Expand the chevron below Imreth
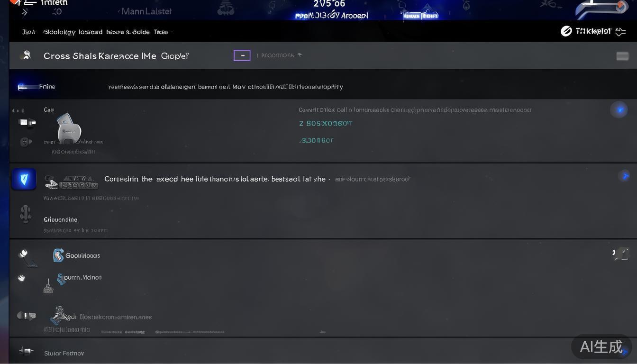This screenshot has width=637, height=364. [25, 12]
